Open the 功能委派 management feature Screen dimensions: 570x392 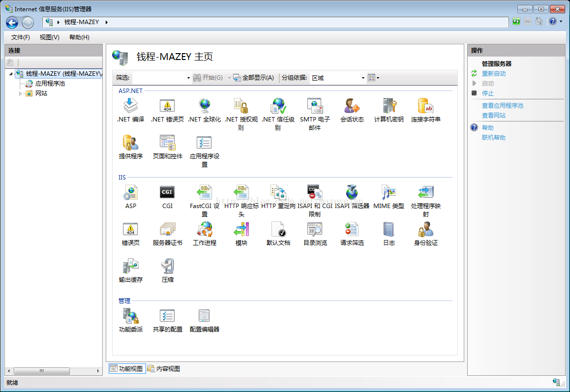click(x=130, y=320)
